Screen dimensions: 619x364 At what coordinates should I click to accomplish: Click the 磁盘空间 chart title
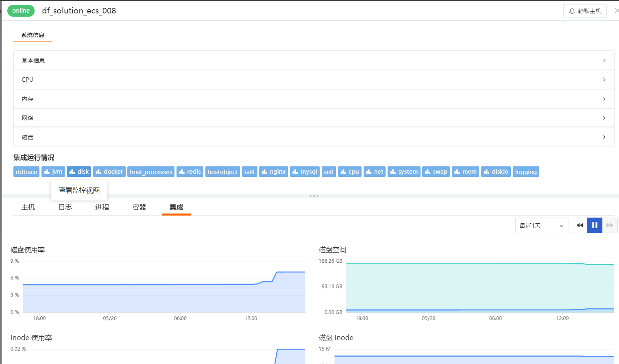pyautogui.click(x=333, y=250)
